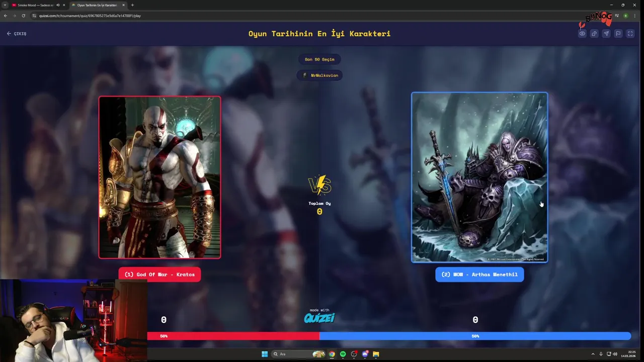Click the volume speaker tray icon
Image resolution: width=644 pixels, height=362 pixels.
pos(615,354)
